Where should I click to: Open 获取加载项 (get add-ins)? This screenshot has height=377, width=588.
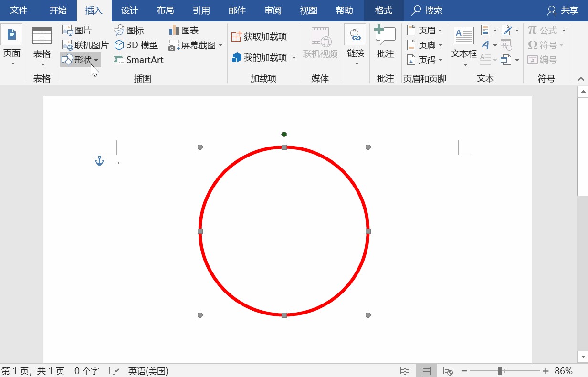pos(259,37)
